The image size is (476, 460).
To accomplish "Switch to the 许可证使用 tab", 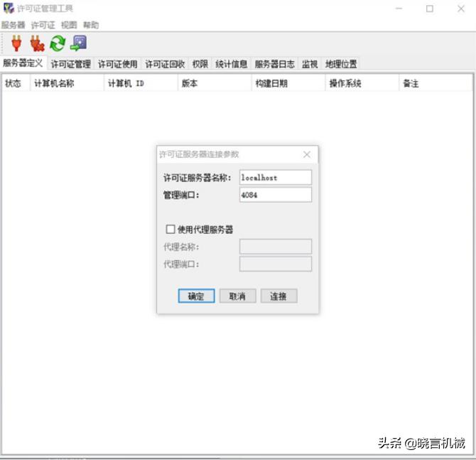I will tap(118, 64).
